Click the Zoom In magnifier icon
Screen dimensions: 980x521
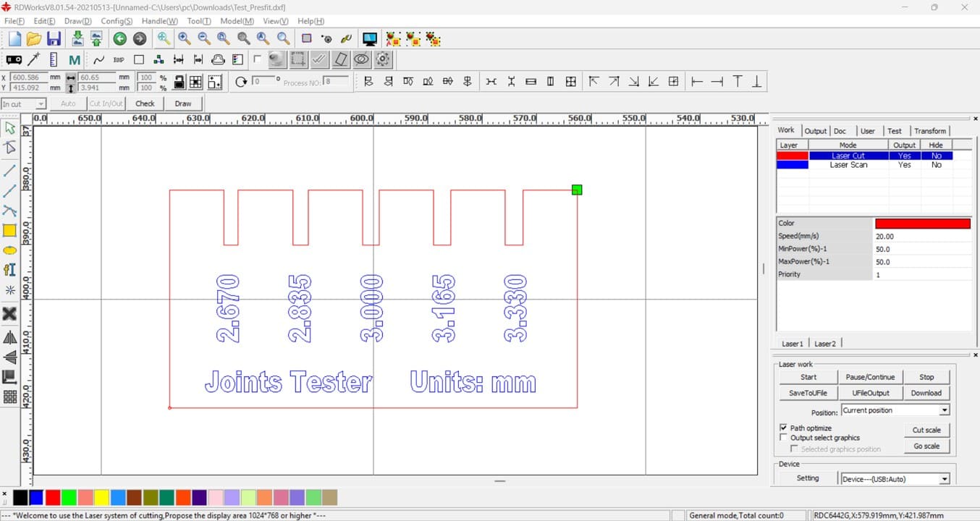(x=185, y=39)
